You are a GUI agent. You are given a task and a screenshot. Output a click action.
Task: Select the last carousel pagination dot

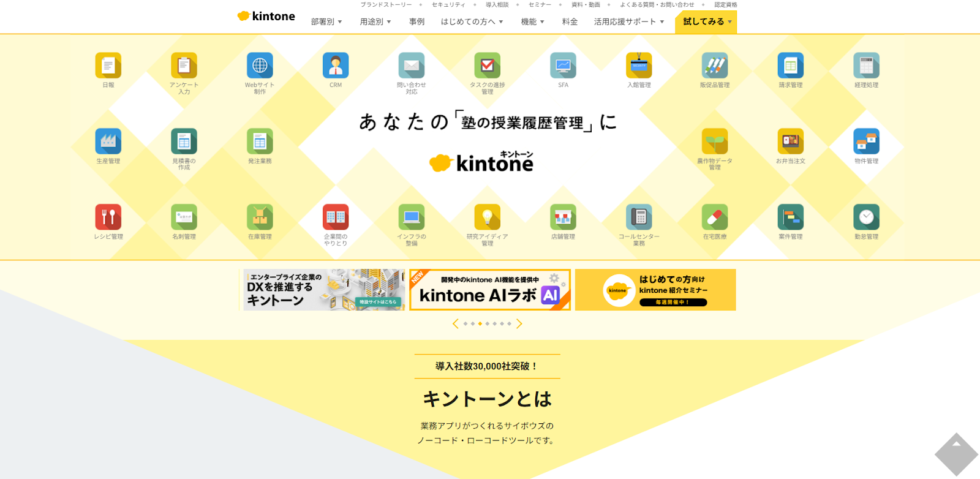coord(509,323)
